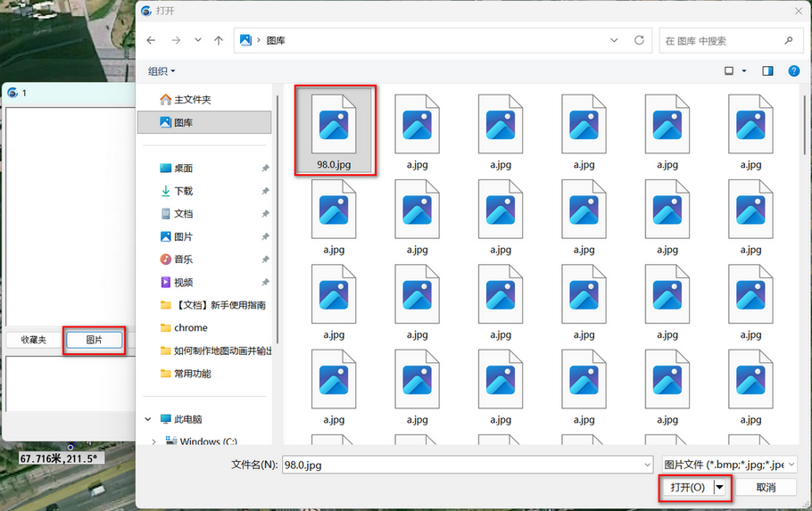Click the 收藏夹 button in window 1
Screen dimensions: 812x511
coord(34,340)
